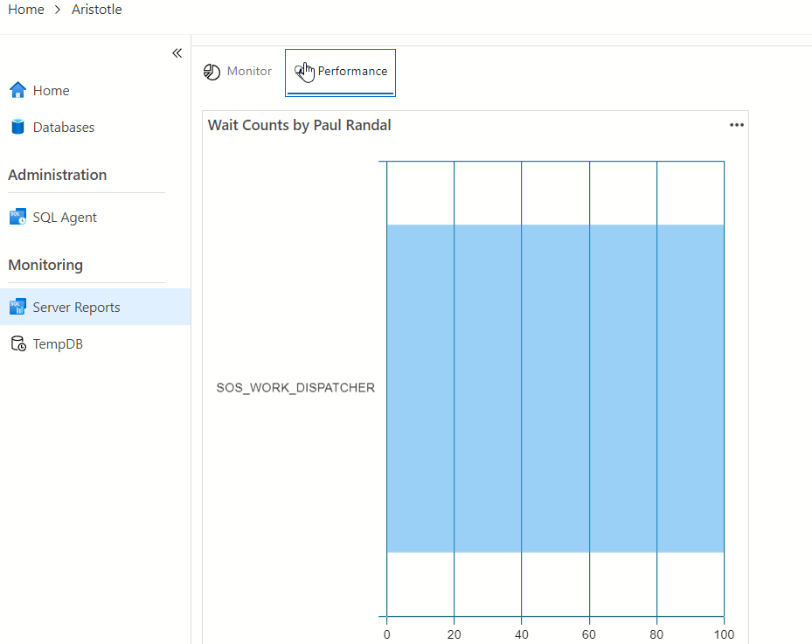Click the 0 axis tick label

pos(387,634)
